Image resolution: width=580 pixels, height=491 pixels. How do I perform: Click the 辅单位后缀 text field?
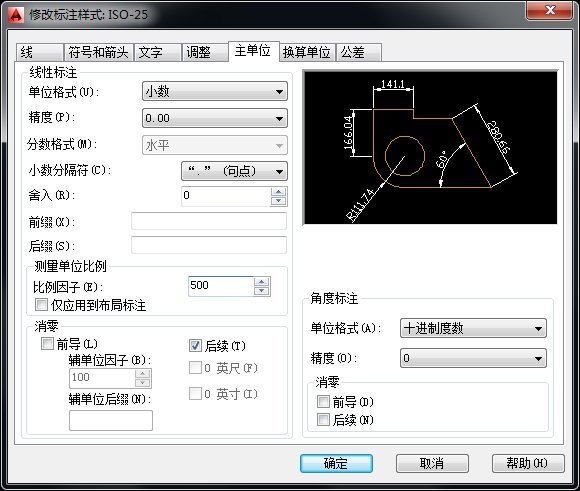[x=111, y=420]
